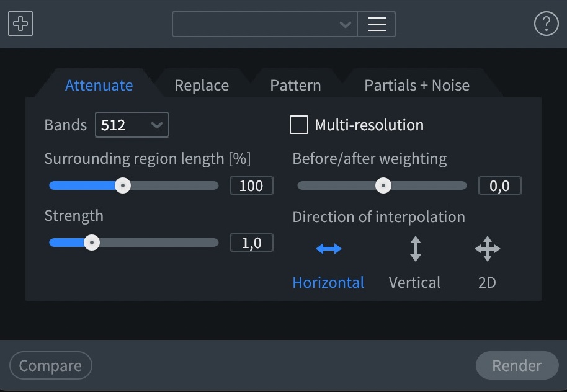
Task: Open the Partials + Noise tab
Action: 417,86
